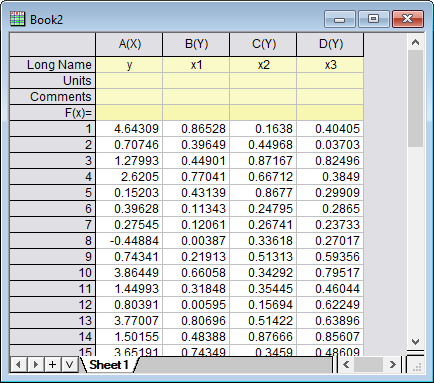The width and height of the screenshot is (434, 383).
Task: Click cell with value -0.44884
Action: pyautogui.click(x=129, y=241)
